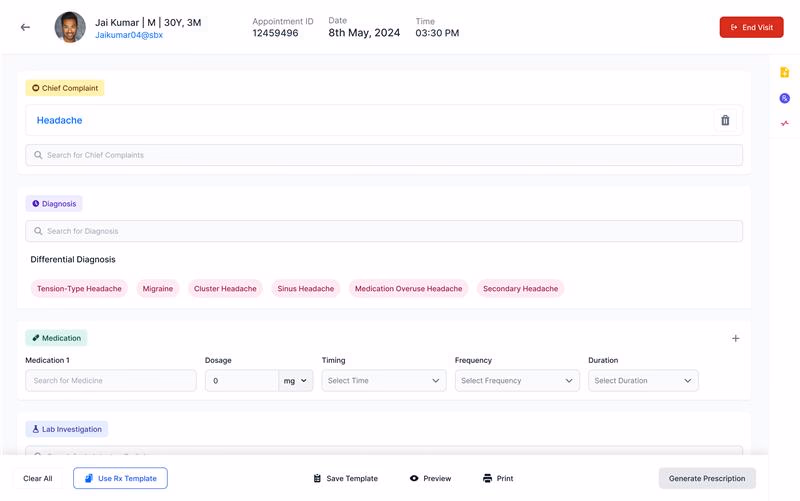This screenshot has width=800, height=501.
Task: Preview the prescription
Action: tap(431, 479)
